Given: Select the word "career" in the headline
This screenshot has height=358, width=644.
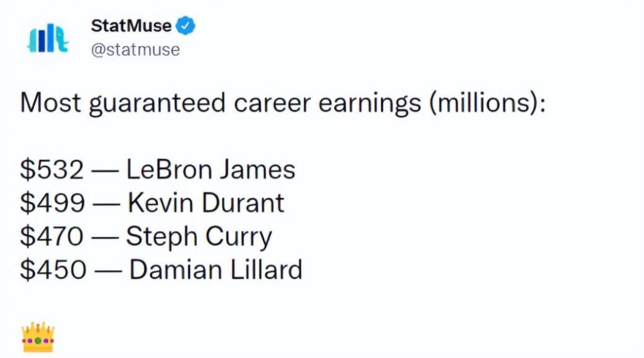Looking at the screenshot, I should click(272, 103).
